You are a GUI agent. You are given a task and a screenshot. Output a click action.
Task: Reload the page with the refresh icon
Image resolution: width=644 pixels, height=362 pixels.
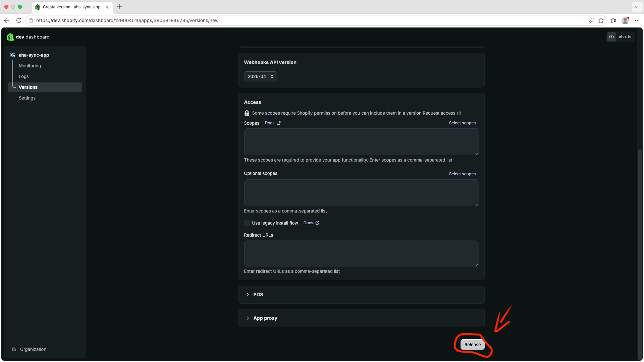tap(19, 20)
